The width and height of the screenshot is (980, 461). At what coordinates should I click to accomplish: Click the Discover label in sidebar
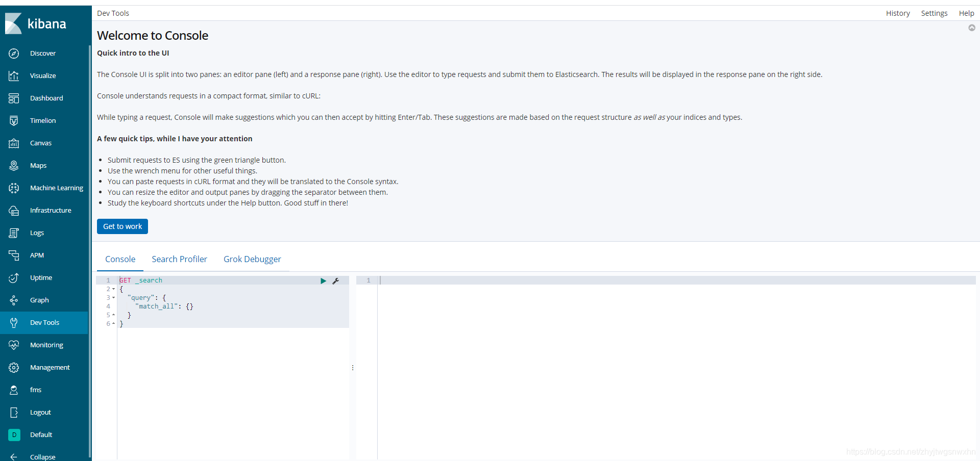(x=43, y=54)
